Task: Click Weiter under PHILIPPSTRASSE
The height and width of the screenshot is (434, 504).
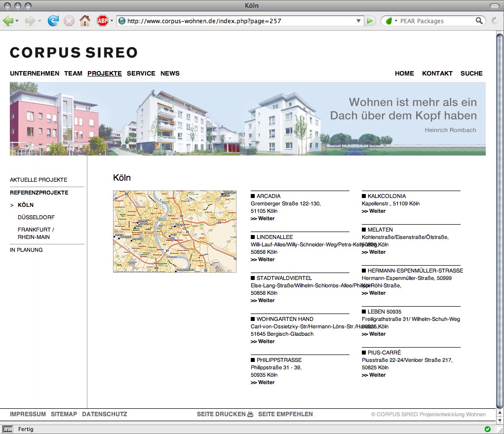Action: click(x=263, y=383)
